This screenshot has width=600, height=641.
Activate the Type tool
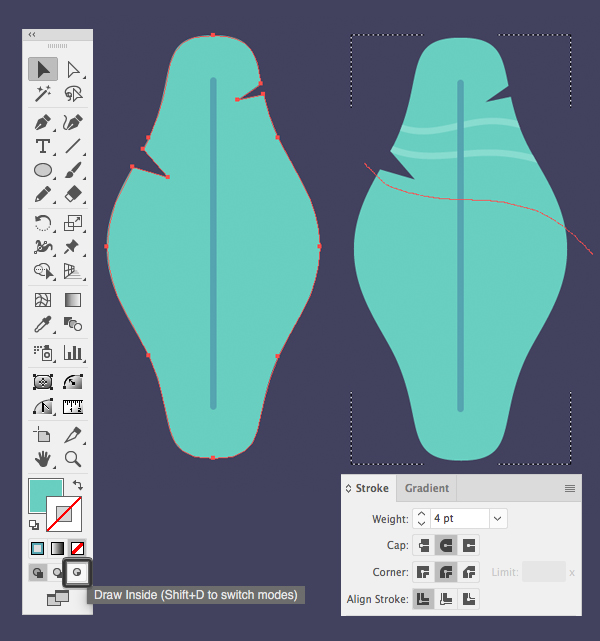(43, 147)
